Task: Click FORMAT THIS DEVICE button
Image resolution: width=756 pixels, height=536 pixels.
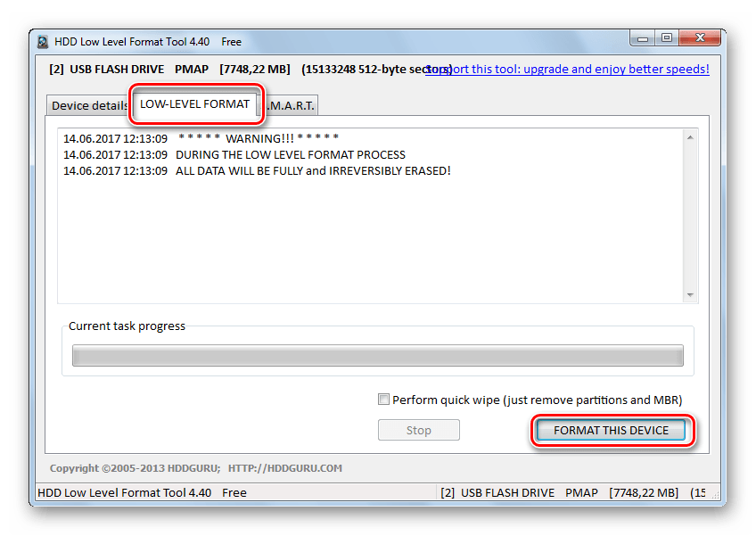Action: coord(611,430)
